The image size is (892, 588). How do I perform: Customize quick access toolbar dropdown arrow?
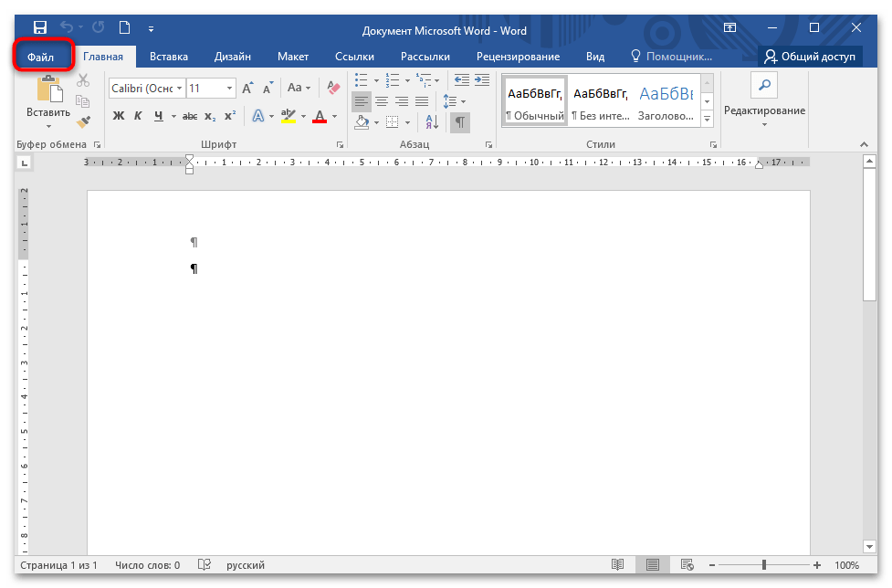pyautogui.click(x=151, y=28)
